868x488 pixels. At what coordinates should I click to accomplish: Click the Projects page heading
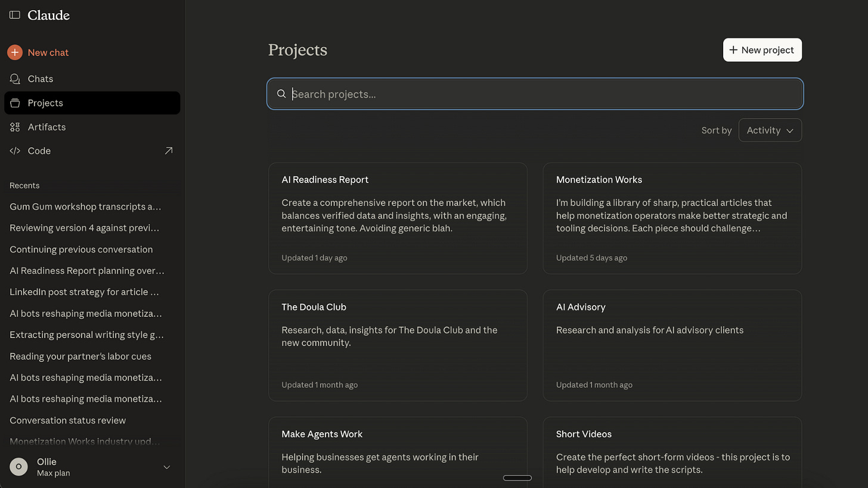[297, 50]
